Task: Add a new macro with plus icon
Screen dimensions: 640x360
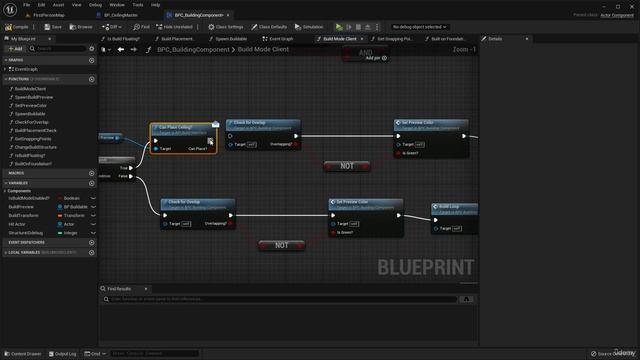Action: pos(92,173)
